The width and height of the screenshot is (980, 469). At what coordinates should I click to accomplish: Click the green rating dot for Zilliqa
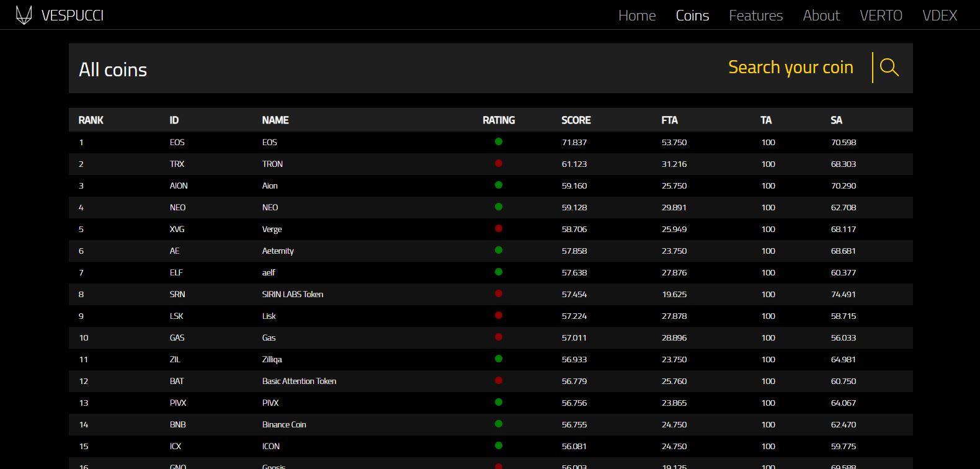pyautogui.click(x=499, y=359)
